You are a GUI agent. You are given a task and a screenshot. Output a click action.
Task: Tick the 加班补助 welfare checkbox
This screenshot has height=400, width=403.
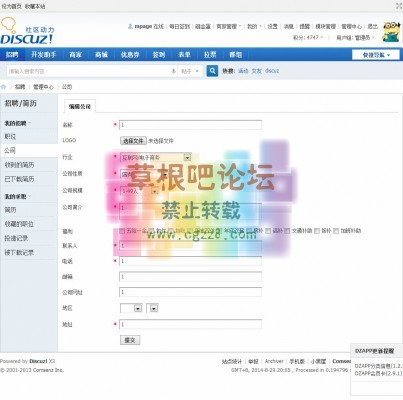(336, 231)
